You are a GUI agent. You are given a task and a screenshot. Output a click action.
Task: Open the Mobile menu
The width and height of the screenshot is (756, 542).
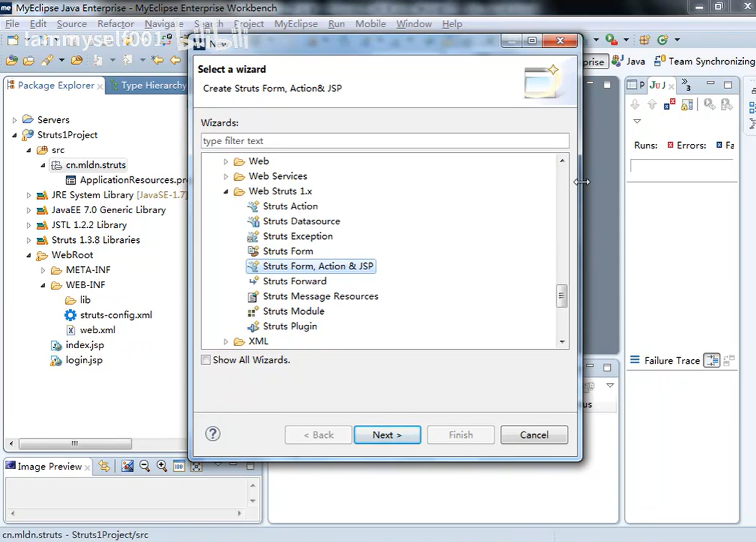pos(371,24)
